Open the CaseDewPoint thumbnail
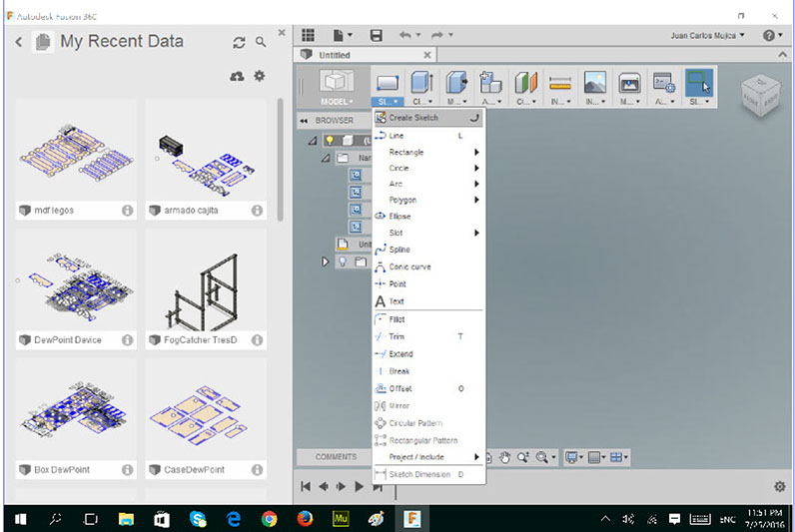The height and width of the screenshot is (532, 795). coord(206,410)
